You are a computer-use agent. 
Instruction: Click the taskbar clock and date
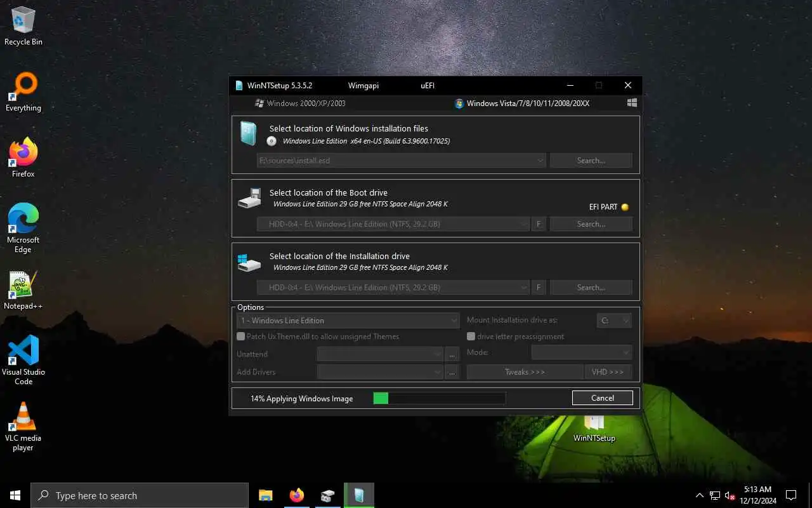[x=757, y=495]
